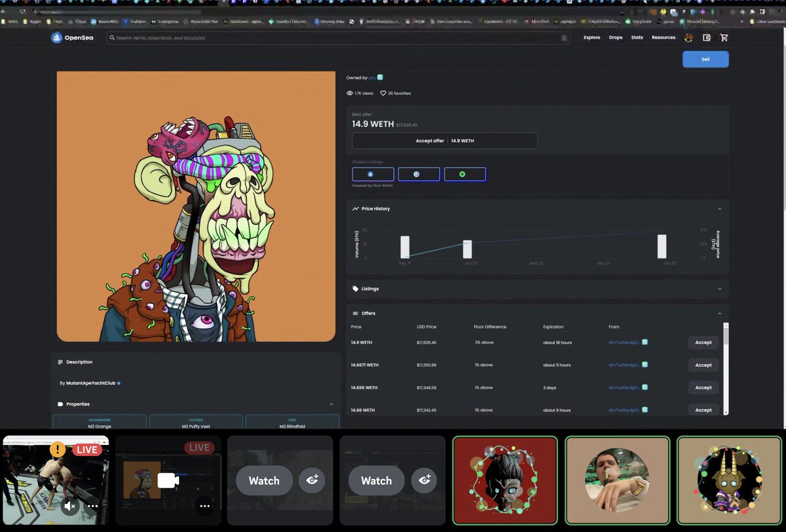
Task: Select the M2 Orange background property
Action: pyautogui.click(x=100, y=423)
